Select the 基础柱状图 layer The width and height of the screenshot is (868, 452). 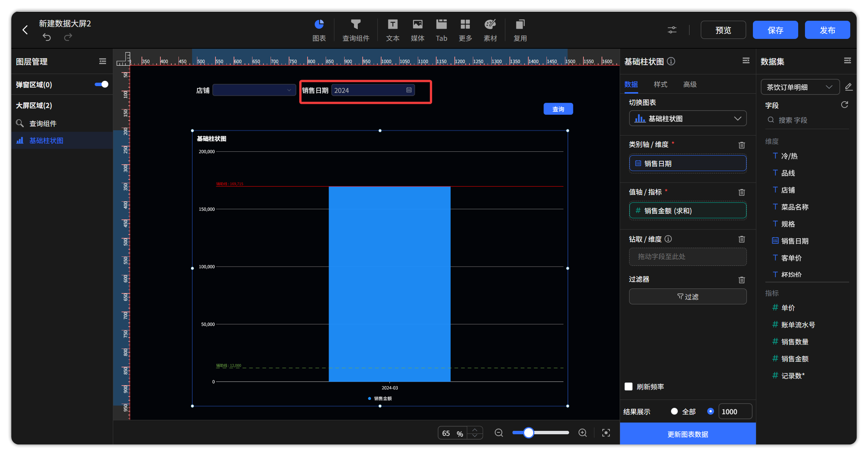click(x=62, y=140)
